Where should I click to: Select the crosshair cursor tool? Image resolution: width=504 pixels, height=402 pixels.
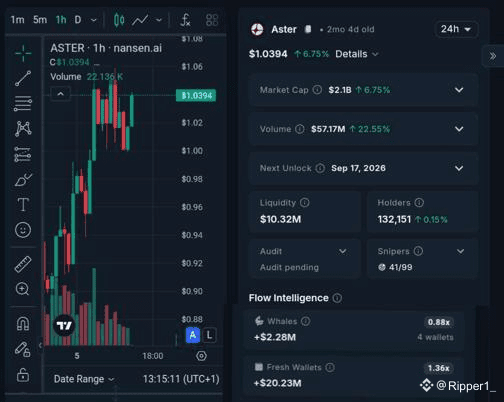pos(23,53)
